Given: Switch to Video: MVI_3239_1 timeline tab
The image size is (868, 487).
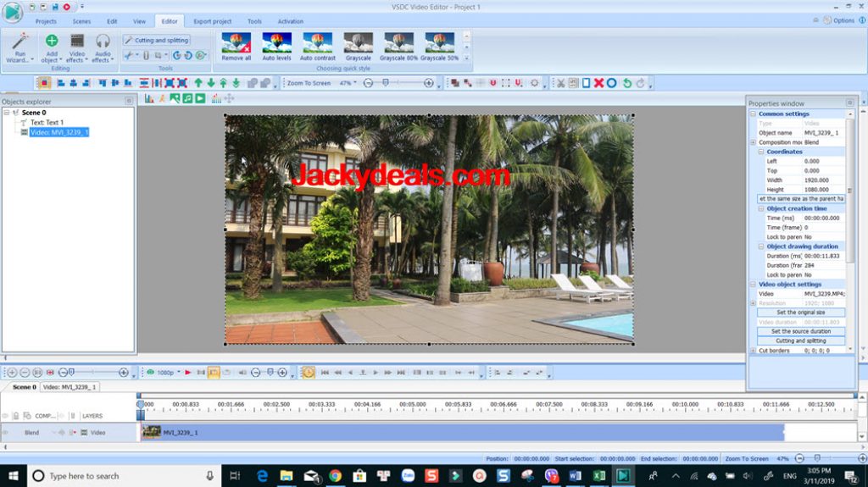Looking at the screenshot, I should click(x=70, y=387).
